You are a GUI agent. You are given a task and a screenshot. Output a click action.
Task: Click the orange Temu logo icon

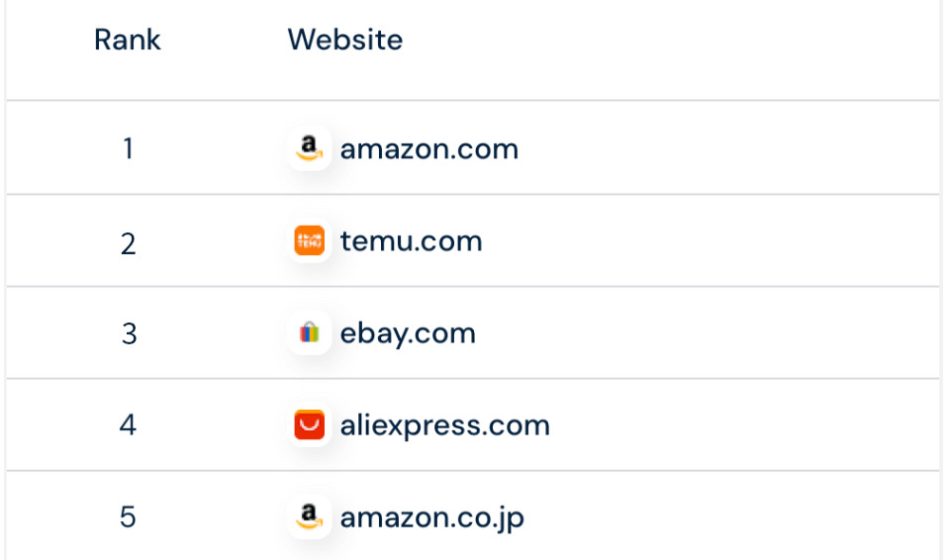coord(310,241)
